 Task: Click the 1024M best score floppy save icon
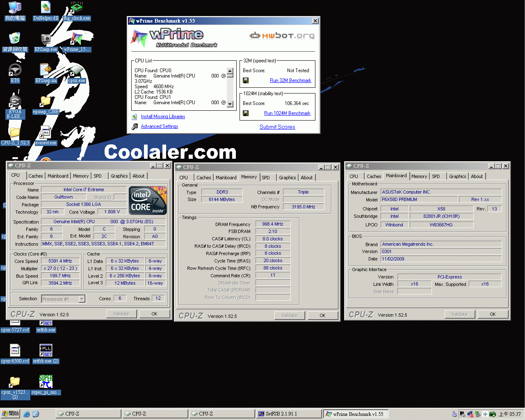(x=246, y=113)
